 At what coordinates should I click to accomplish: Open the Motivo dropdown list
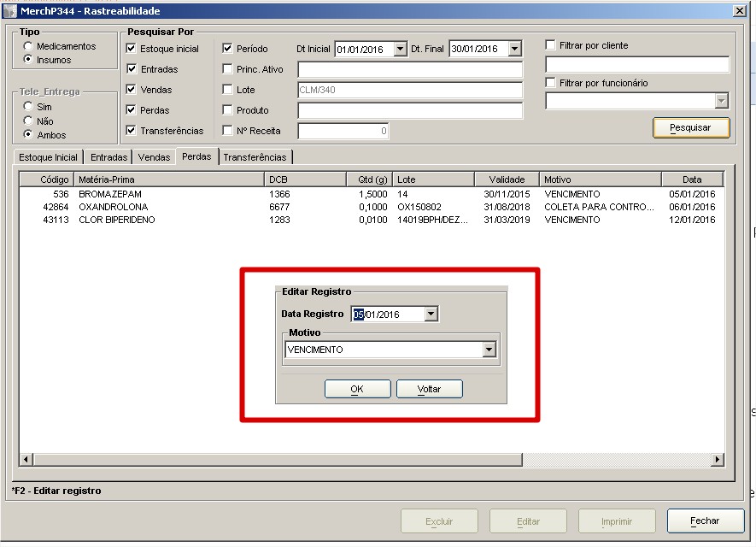pyautogui.click(x=489, y=350)
